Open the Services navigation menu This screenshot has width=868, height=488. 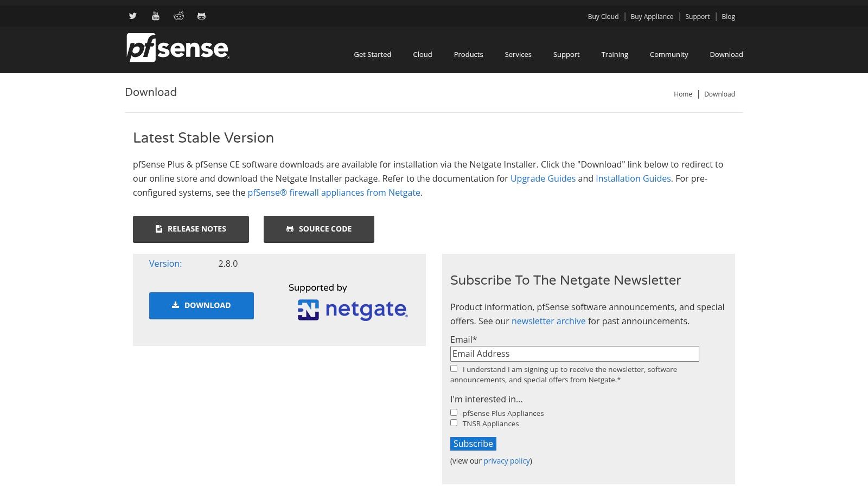tap(518, 54)
